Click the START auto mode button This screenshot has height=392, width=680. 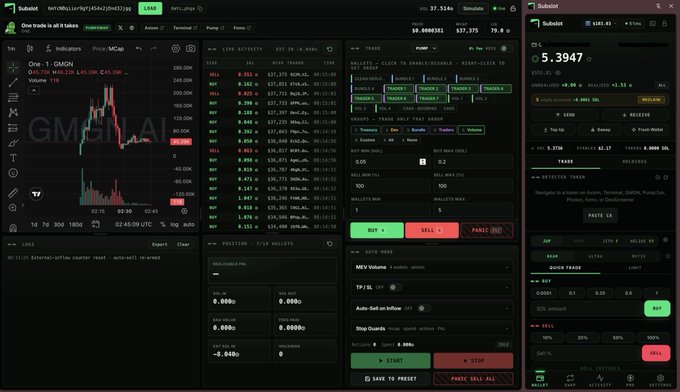(390, 360)
